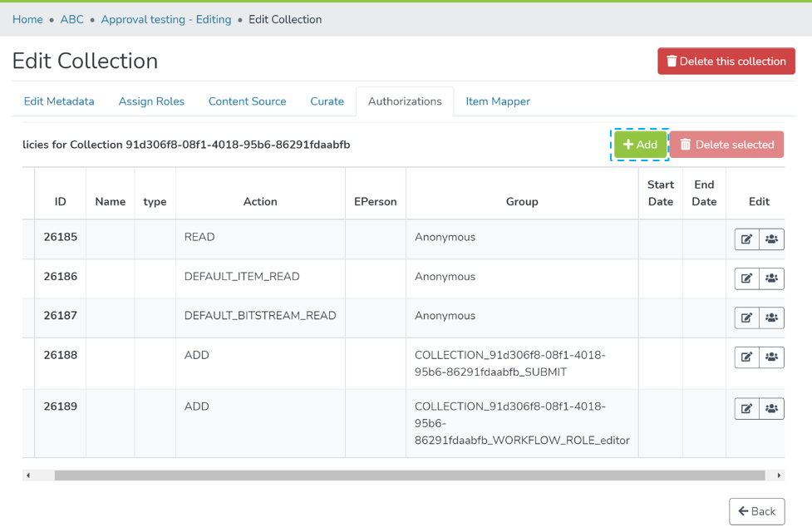Open group icon for policy 26186
Screen dimensions: 812x532
772,278
